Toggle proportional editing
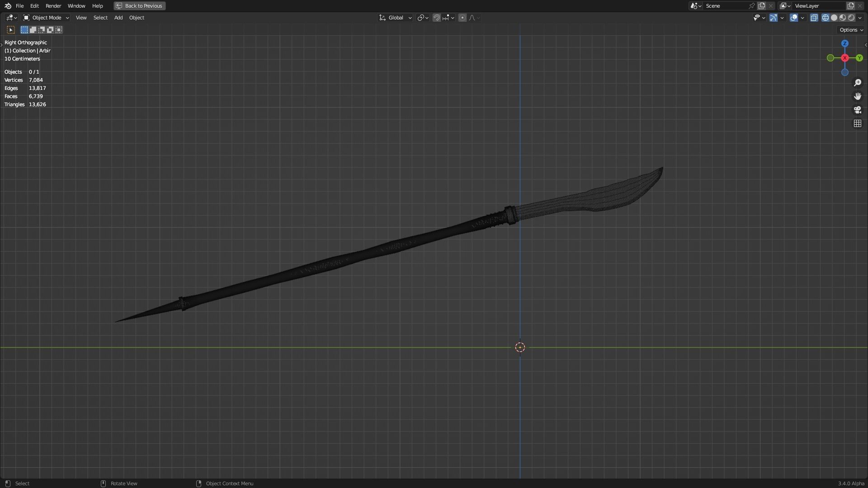The height and width of the screenshot is (488, 868). coord(462,18)
